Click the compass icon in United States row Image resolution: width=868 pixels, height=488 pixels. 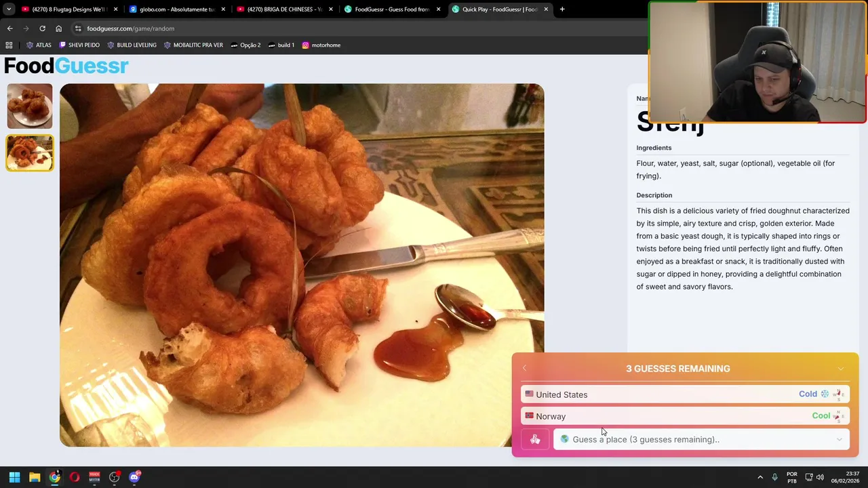tap(838, 394)
